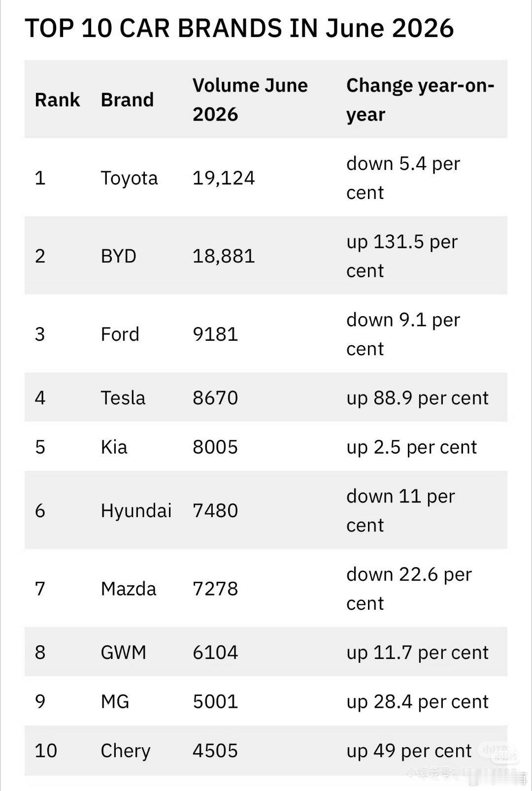The height and width of the screenshot is (791, 532).
Task: Click BYD's up 131.5 per cent
Action: pyautogui.click(x=402, y=256)
